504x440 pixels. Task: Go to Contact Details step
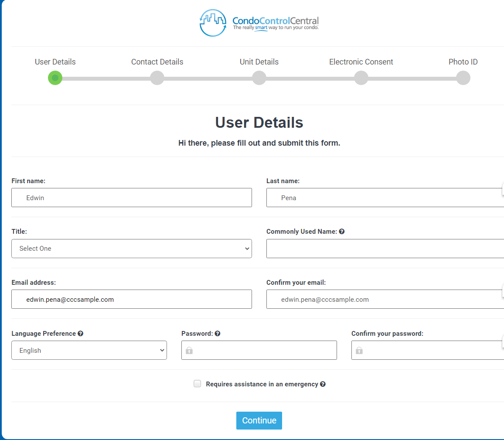[157, 78]
